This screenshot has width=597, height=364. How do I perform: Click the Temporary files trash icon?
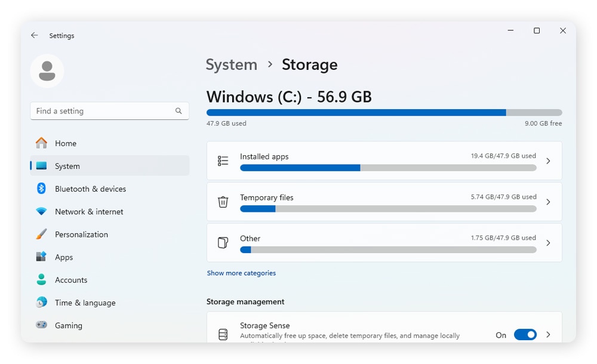point(223,203)
